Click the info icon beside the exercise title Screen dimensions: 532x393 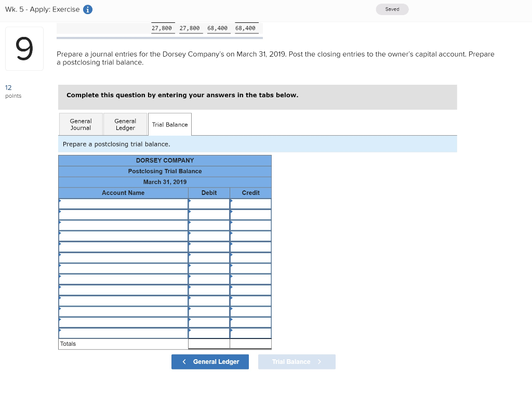click(86, 9)
